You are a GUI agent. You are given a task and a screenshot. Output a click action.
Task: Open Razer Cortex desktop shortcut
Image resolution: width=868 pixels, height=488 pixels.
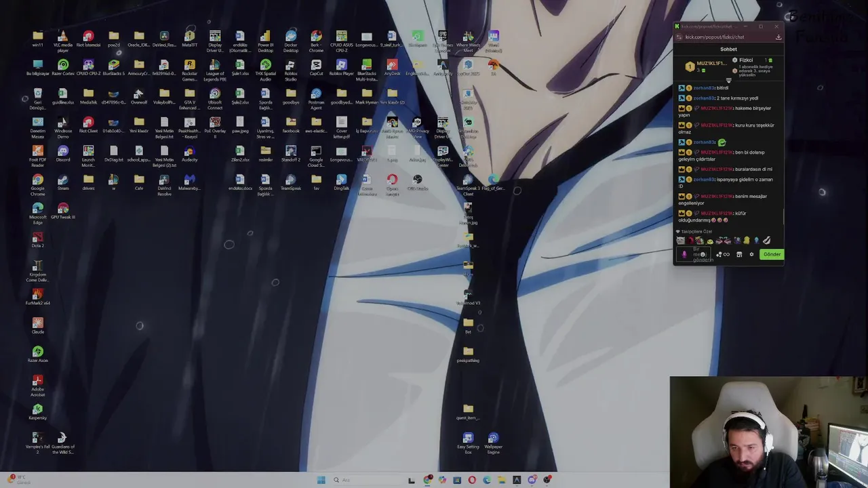tap(63, 68)
